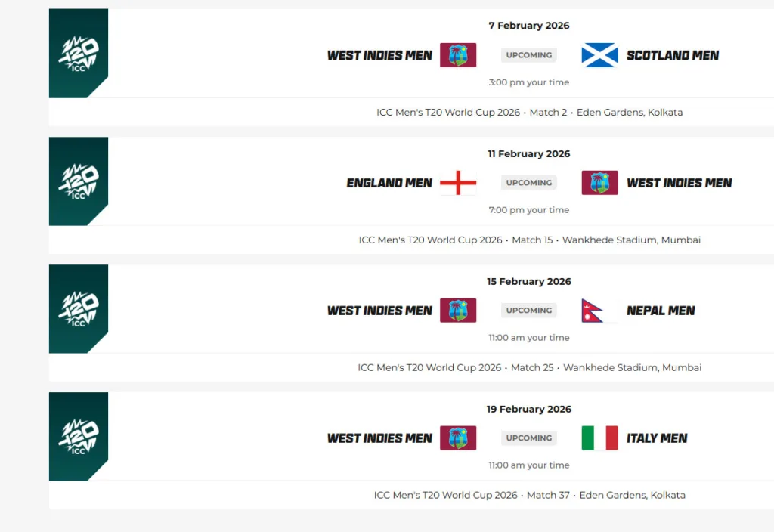
Task: Click West Indies crest in Italy match
Action: 458,438
